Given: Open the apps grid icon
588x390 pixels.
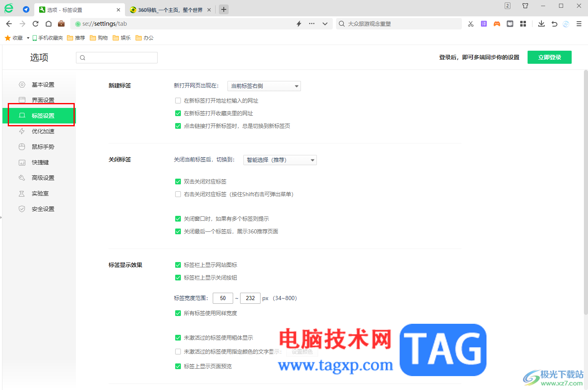Looking at the screenshot, I should (x=523, y=24).
